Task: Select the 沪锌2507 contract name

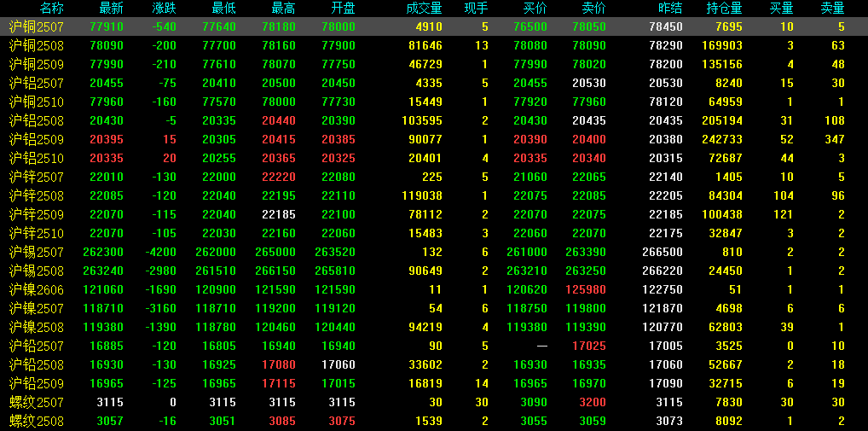Action: 37,178
